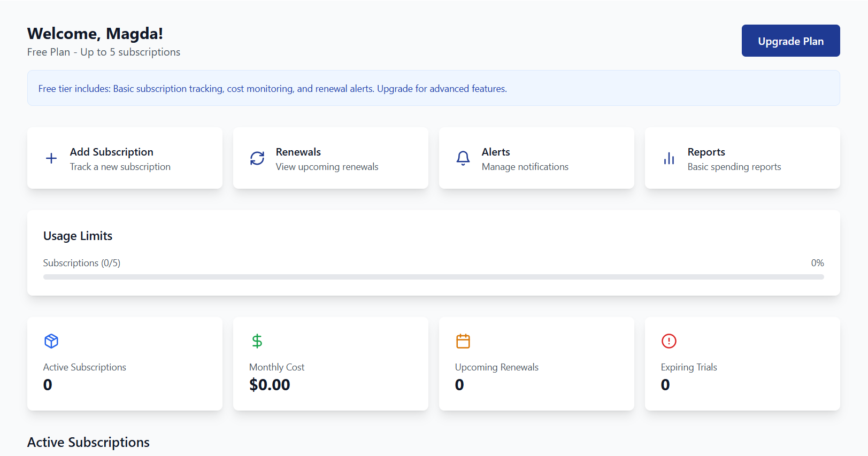Click the red exclamation Expiring Trials icon
Viewport: 868px width, 456px height.
[669, 341]
